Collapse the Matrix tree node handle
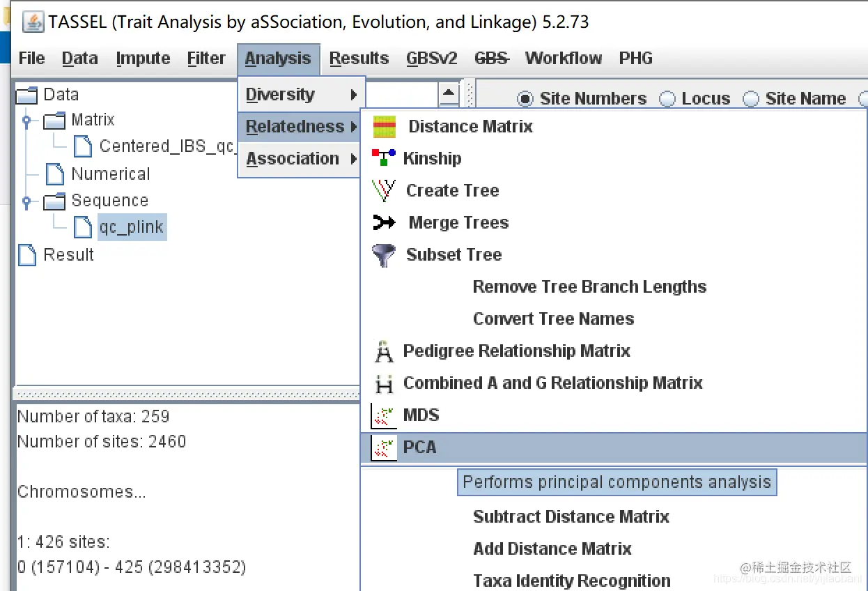The image size is (868, 591). tap(26, 121)
